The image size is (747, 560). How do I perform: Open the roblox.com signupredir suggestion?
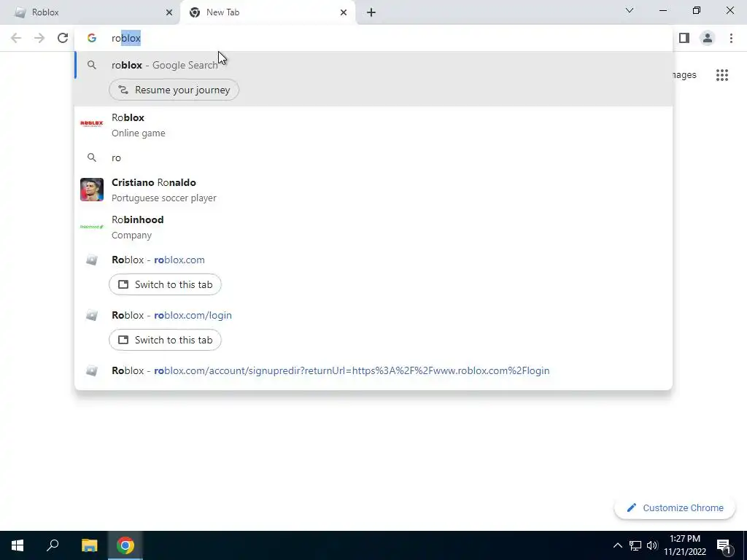click(x=373, y=370)
